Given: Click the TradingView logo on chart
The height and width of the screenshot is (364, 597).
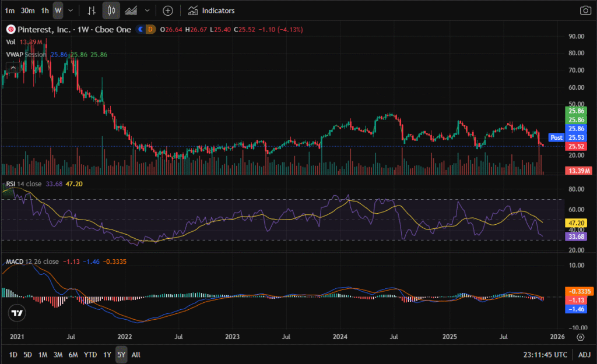Looking at the screenshot, I should [x=17, y=313].
